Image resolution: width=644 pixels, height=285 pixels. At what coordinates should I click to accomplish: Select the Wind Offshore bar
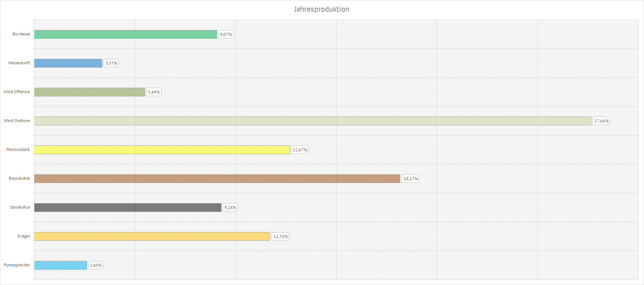pyautogui.click(x=90, y=92)
